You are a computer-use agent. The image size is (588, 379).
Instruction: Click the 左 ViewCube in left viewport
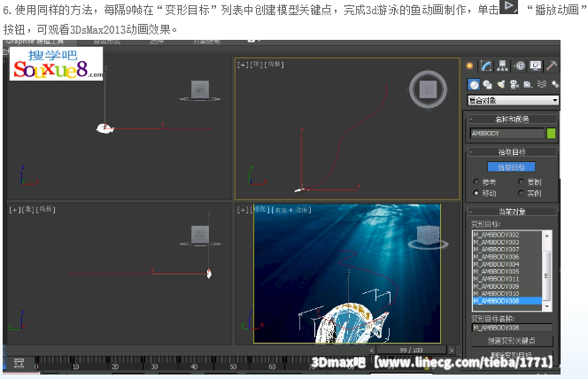point(200,235)
